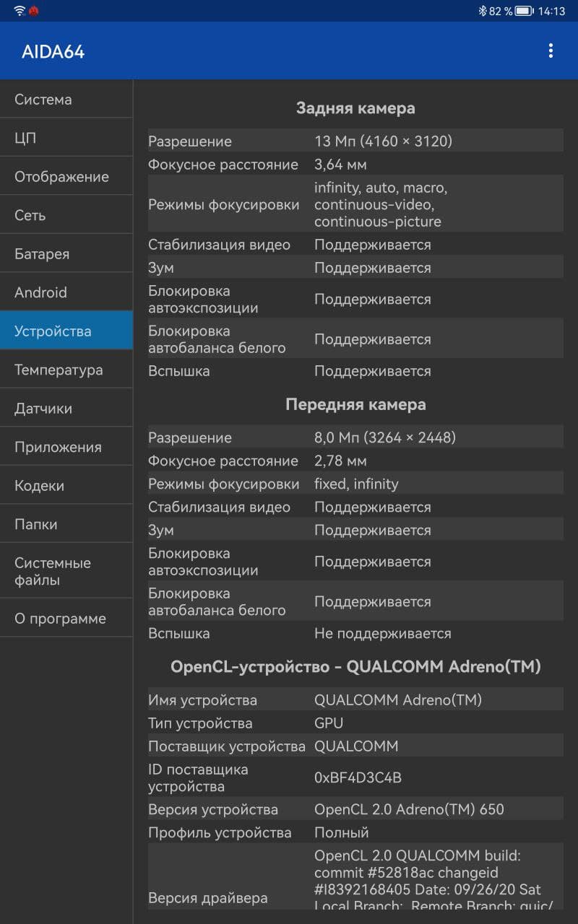Select ЦП in the sidebar

[66, 138]
